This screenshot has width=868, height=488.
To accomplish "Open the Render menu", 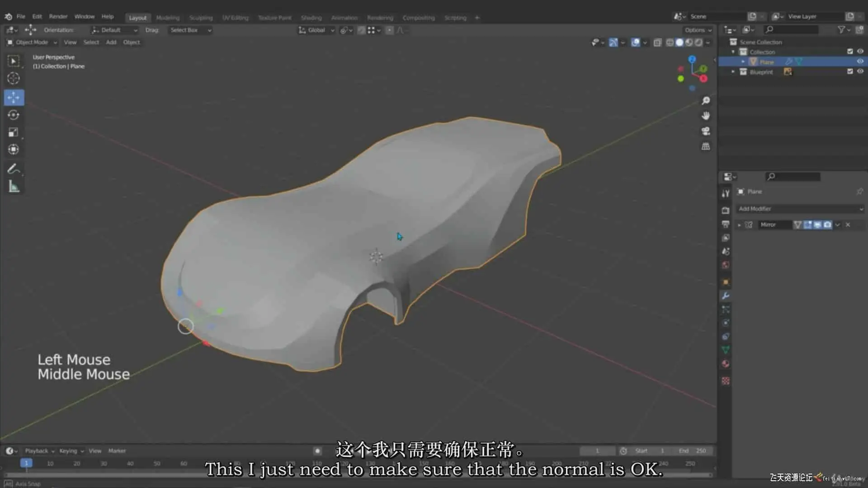I will tap(58, 17).
